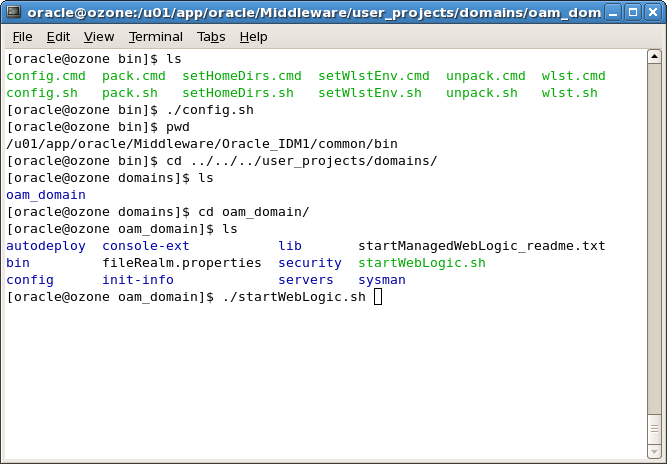The height and width of the screenshot is (464, 667).
Task: Click the ./startWebLogic.sh command at prompt
Action: [294, 297]
